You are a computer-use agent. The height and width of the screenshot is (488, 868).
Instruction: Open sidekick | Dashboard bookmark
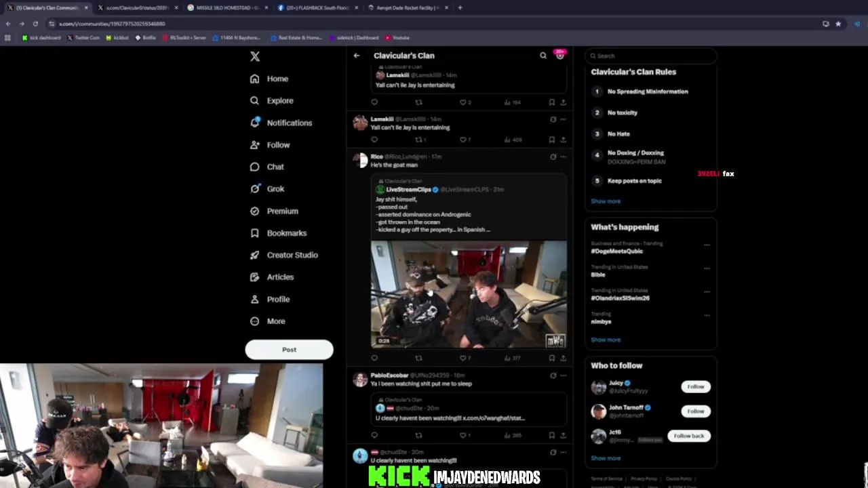353,38
